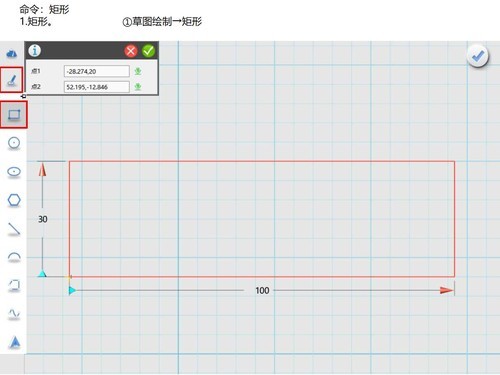This screenshot has height=375, width=500.
Task: Select the polygon hexagon tool
Action: tap(14, 200)
